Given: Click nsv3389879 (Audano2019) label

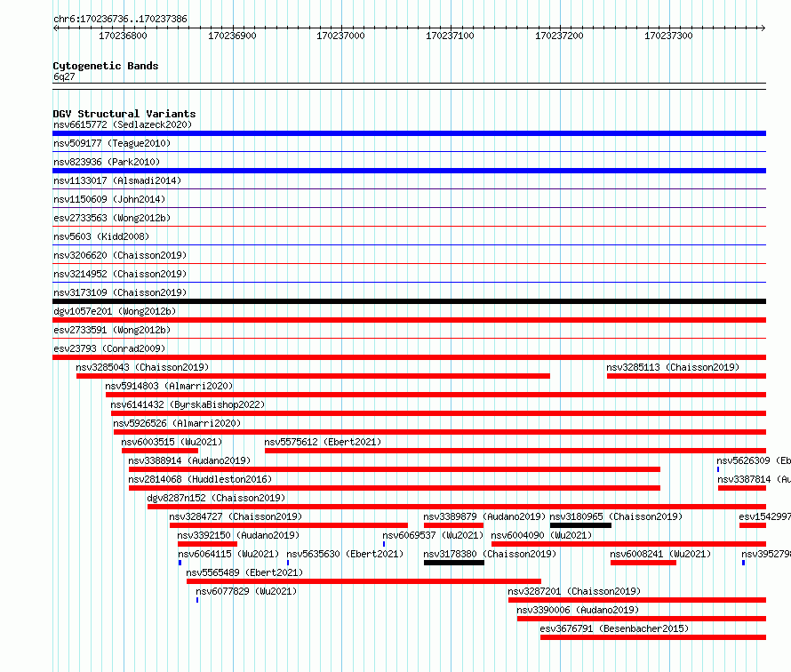Looking at the screenshot, I should pyautogui.click(x=484, y=516).
